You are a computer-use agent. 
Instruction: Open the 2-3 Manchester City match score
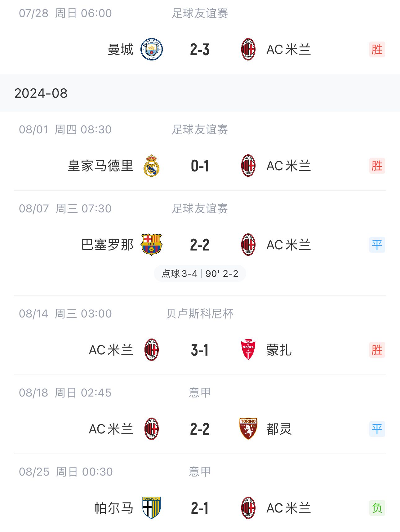click(200, 50)
